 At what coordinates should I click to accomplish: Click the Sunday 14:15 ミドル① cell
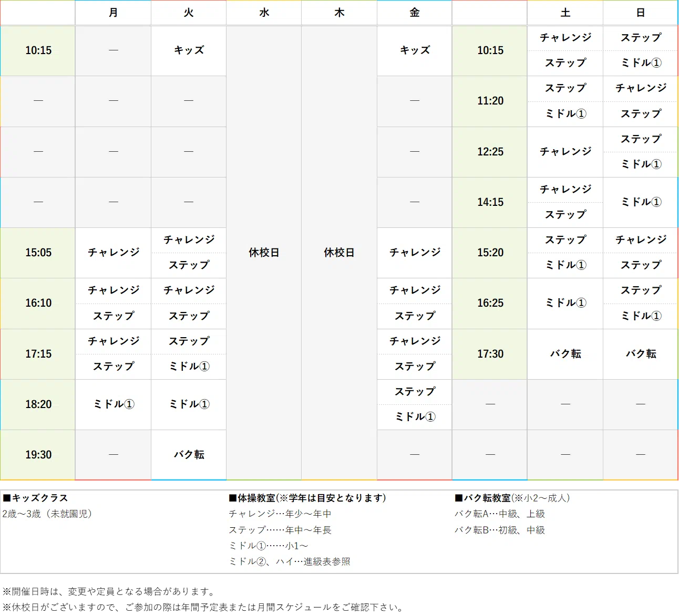pos(640,202)
